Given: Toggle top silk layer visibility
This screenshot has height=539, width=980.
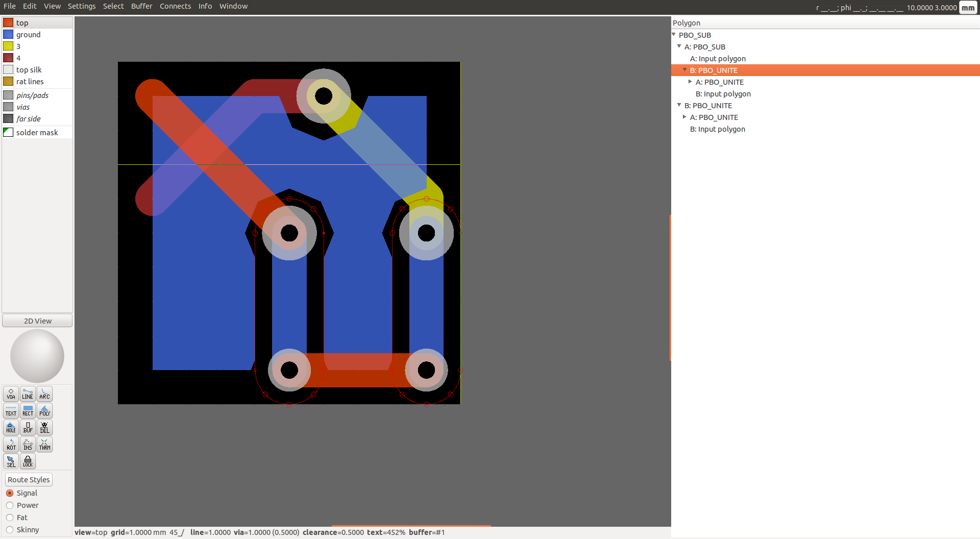Looking at the screenshot, I should pos(8,69).
